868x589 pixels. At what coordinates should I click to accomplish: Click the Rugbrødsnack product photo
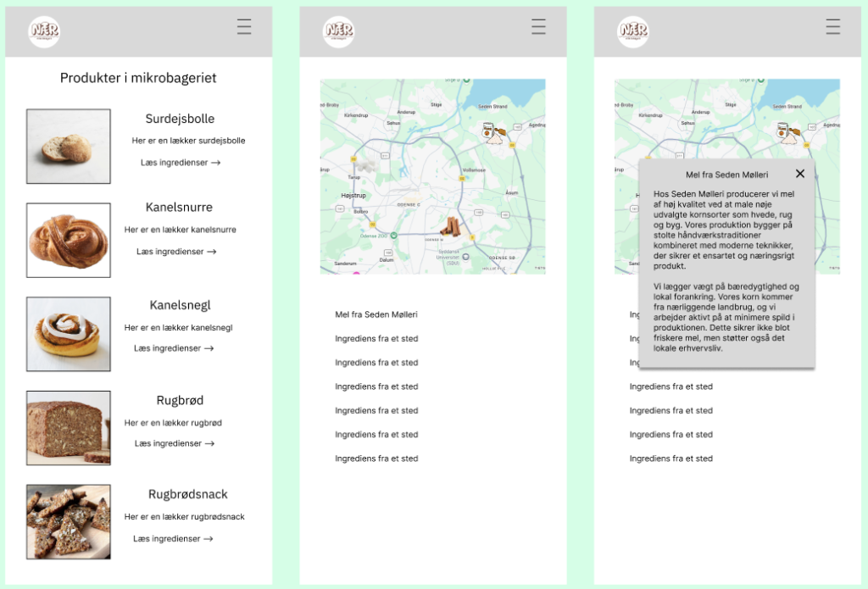coord(69,522)
